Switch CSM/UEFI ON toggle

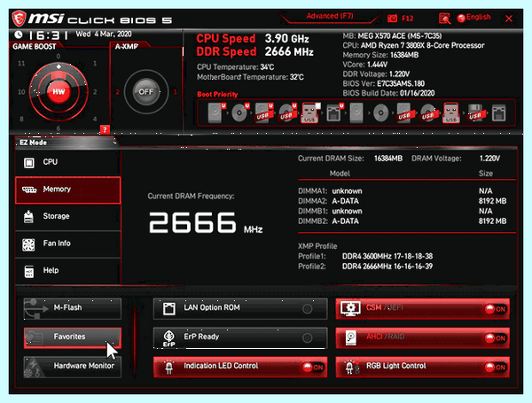496,309
